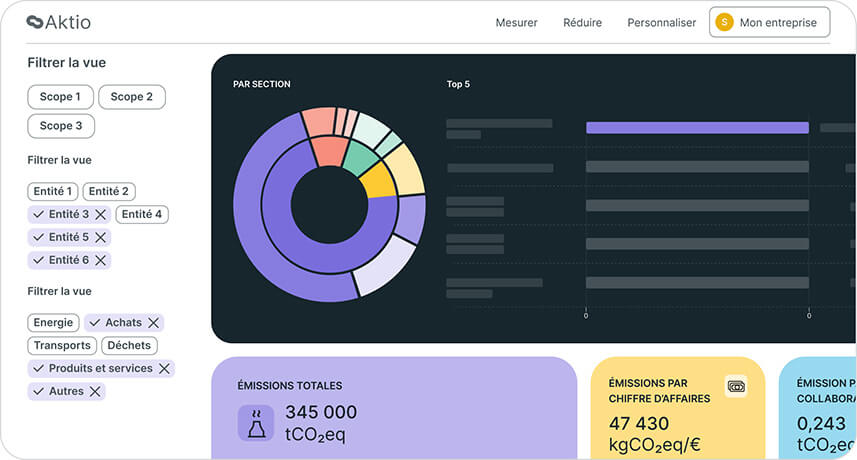Click the green inner donut segment
Screen dimensions: 857x460
[x=361, y=157]
